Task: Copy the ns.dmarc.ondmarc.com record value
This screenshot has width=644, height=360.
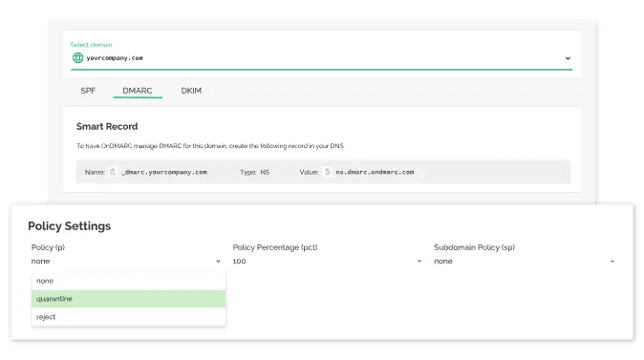Action: (328, 172)
